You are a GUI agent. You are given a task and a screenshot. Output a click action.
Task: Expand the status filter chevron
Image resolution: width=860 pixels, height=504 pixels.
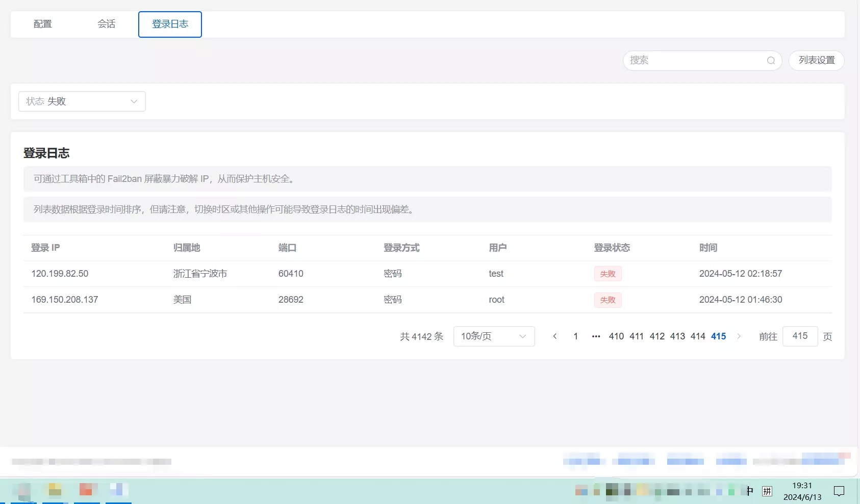(134, 101)
